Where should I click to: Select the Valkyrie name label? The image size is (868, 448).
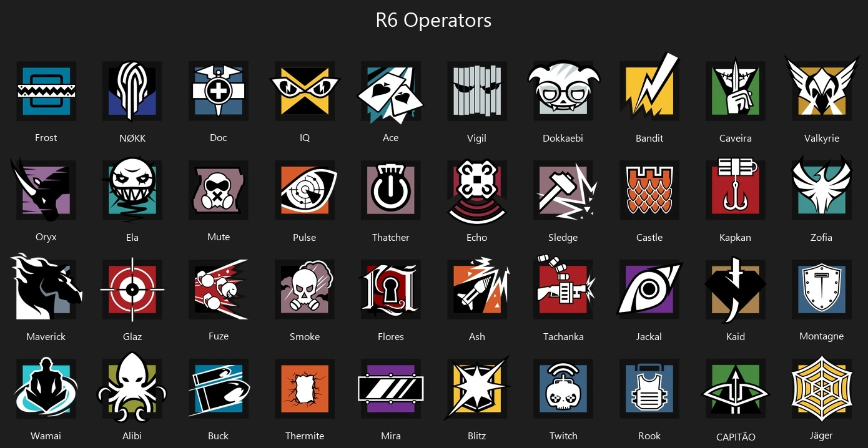tap(822, 138)
